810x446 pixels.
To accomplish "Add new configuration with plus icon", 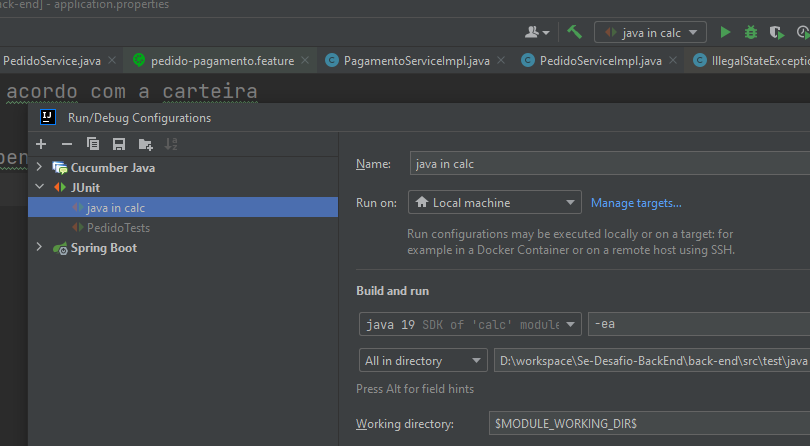I will point(41,144).
